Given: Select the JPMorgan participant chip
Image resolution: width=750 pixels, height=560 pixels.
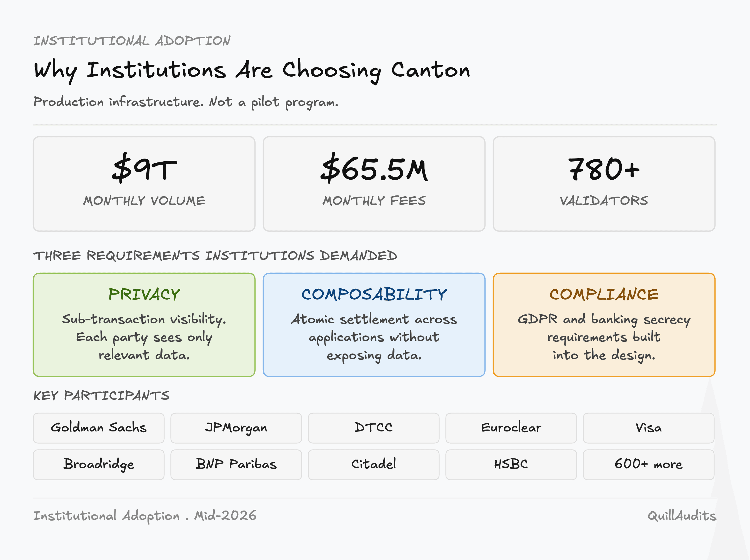Looking at the screenshot, I should 236,428.
